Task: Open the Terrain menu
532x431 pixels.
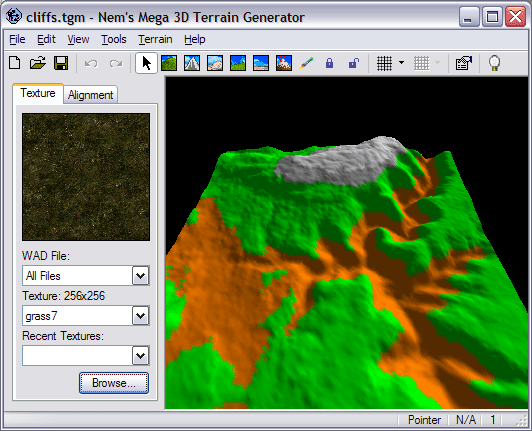Action: point(155,39)
